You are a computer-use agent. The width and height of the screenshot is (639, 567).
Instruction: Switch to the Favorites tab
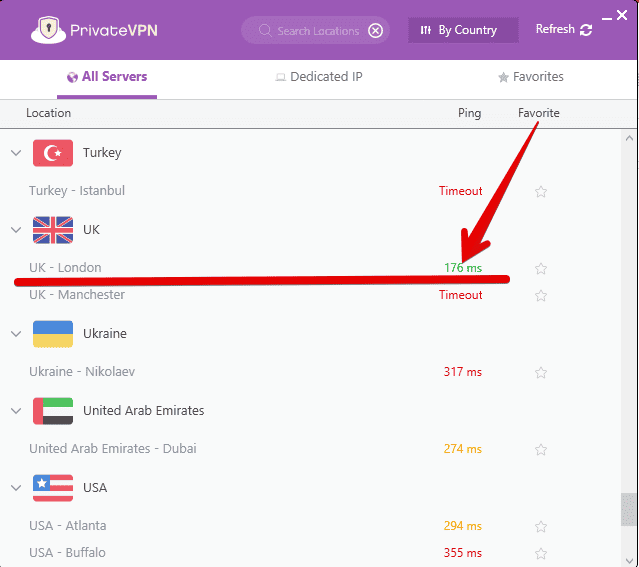(x=531, y=77)
